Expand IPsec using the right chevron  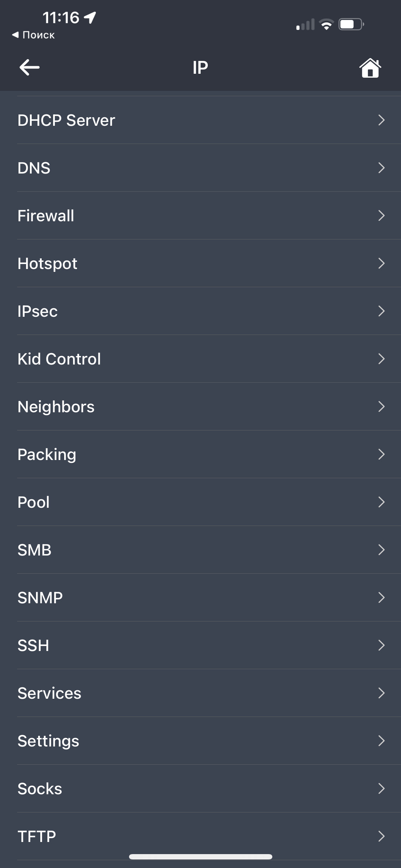[381, 311]
